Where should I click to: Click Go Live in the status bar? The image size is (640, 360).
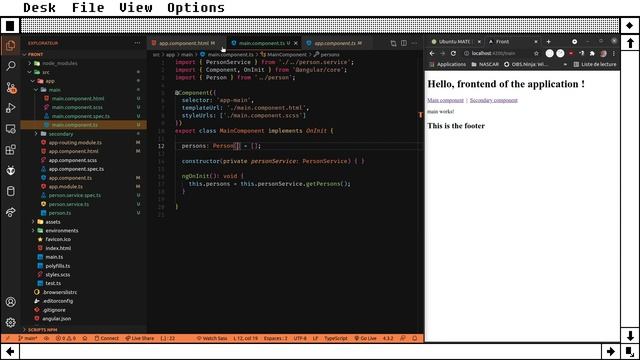coord(366,338)
